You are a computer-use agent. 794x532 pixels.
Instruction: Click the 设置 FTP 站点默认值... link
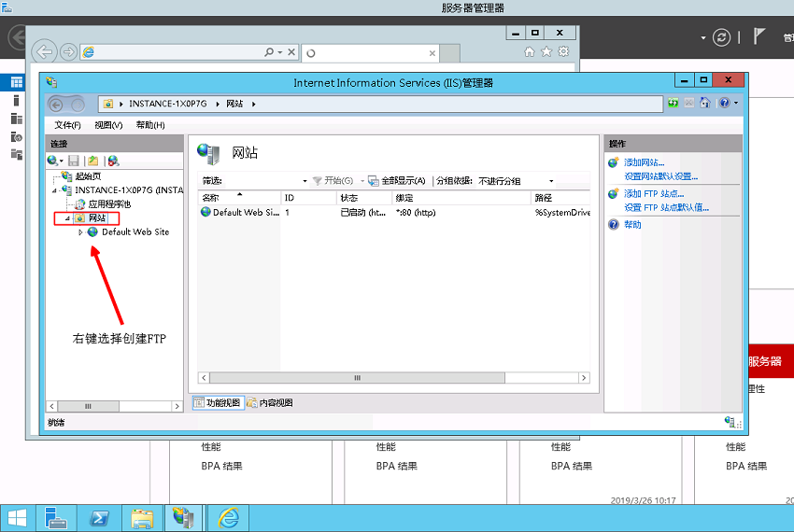click(666, 207)
